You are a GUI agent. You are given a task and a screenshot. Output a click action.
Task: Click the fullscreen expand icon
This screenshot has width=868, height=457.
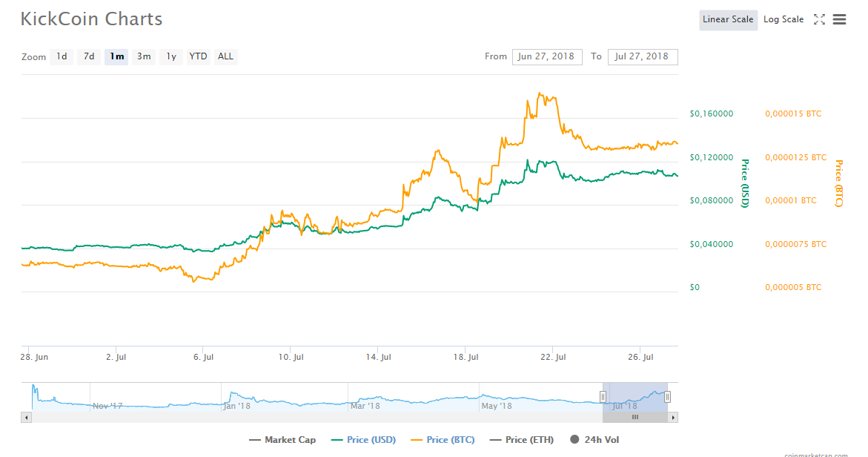[819, 20]
